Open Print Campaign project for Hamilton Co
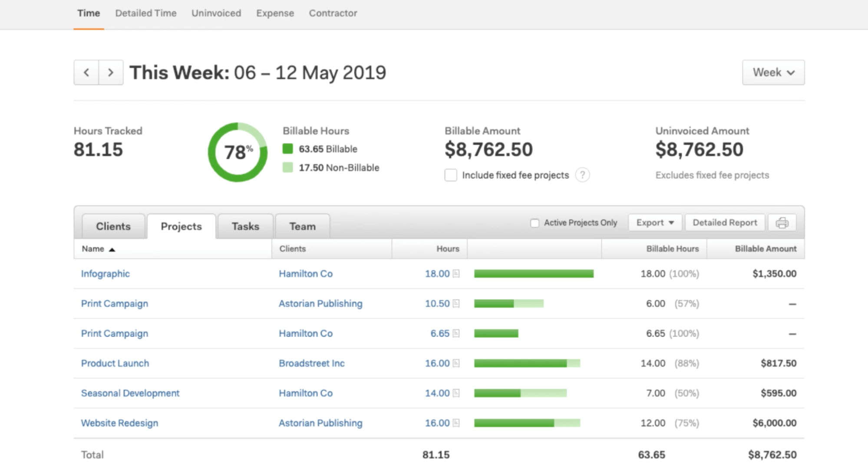Viewport: 868px width, 467px height. click(115, 334)
